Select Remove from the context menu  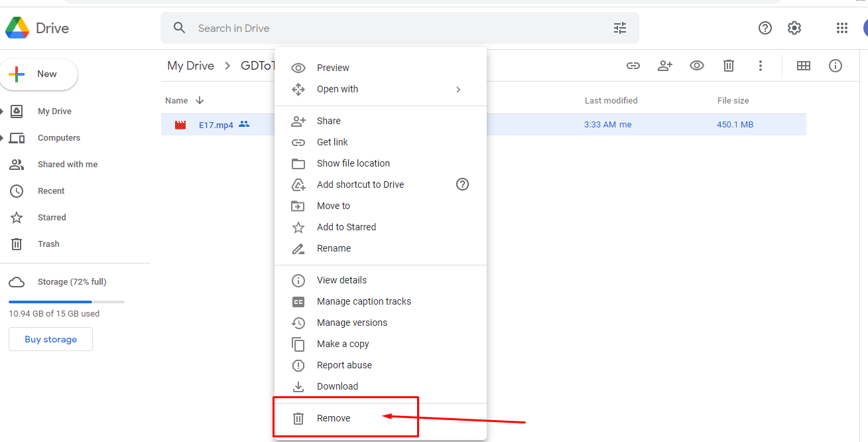point(334,417)
